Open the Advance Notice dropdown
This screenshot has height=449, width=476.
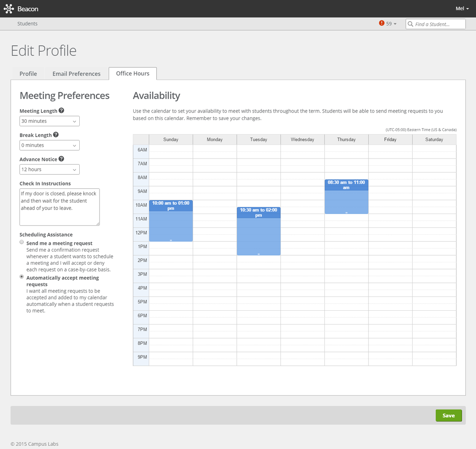(49, 169)
